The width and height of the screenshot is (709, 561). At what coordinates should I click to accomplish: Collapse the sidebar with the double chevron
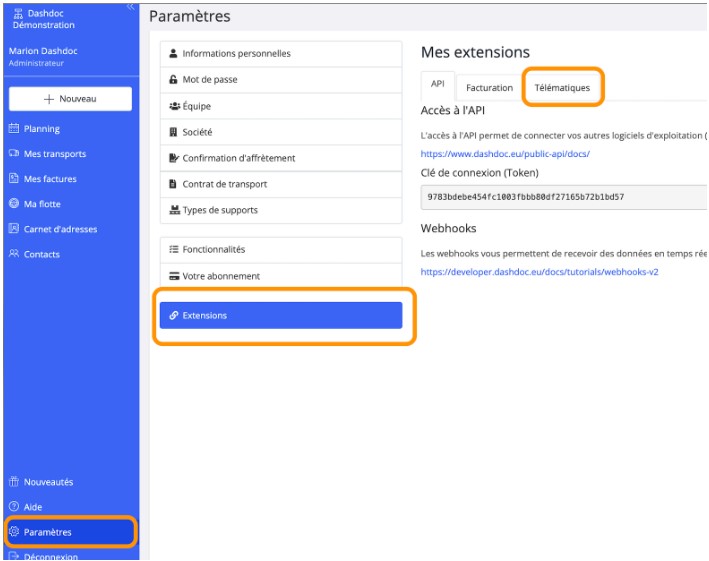tap(130, 7)
